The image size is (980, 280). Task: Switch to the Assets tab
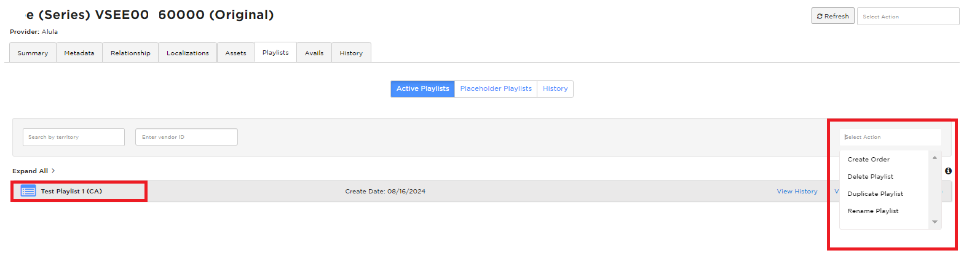tap(235, 53)
